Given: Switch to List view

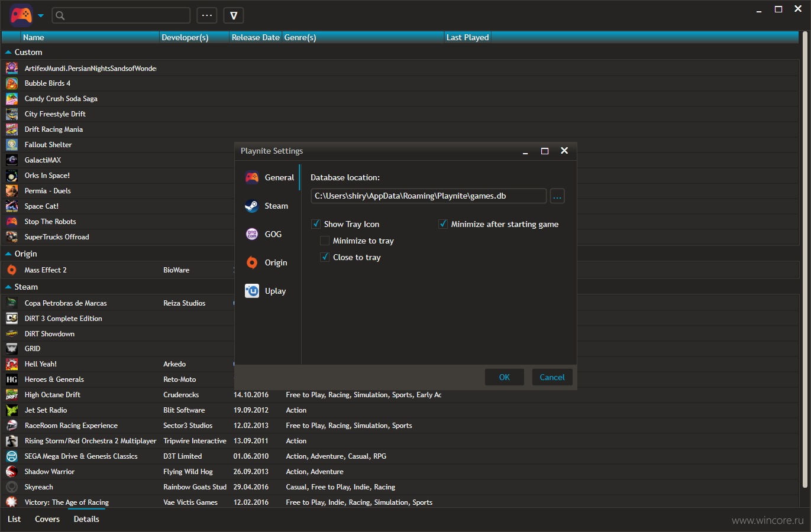Looking at the screenshot, I should (14, 519).
